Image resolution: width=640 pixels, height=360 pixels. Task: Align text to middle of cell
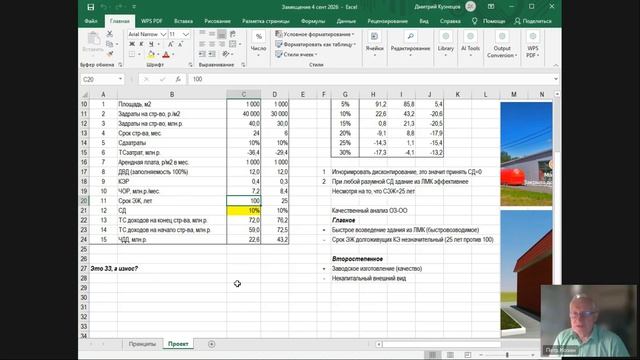[x=212, y=34]
